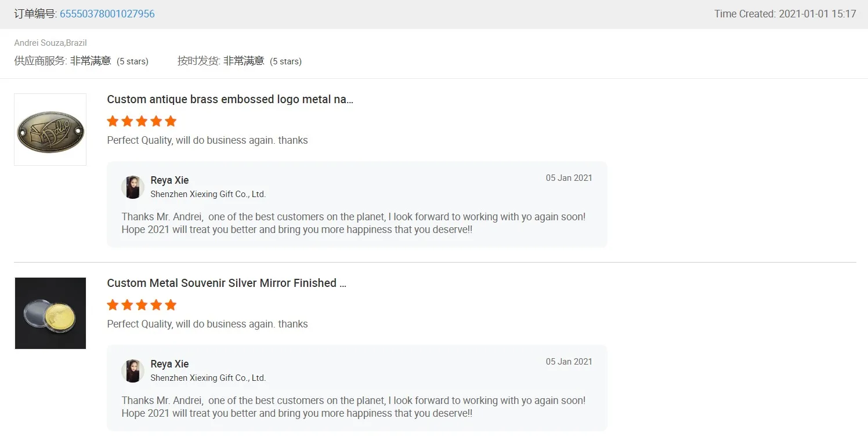Open Custom Metal Souvenir Silver Mirror title

pos(226,283)
